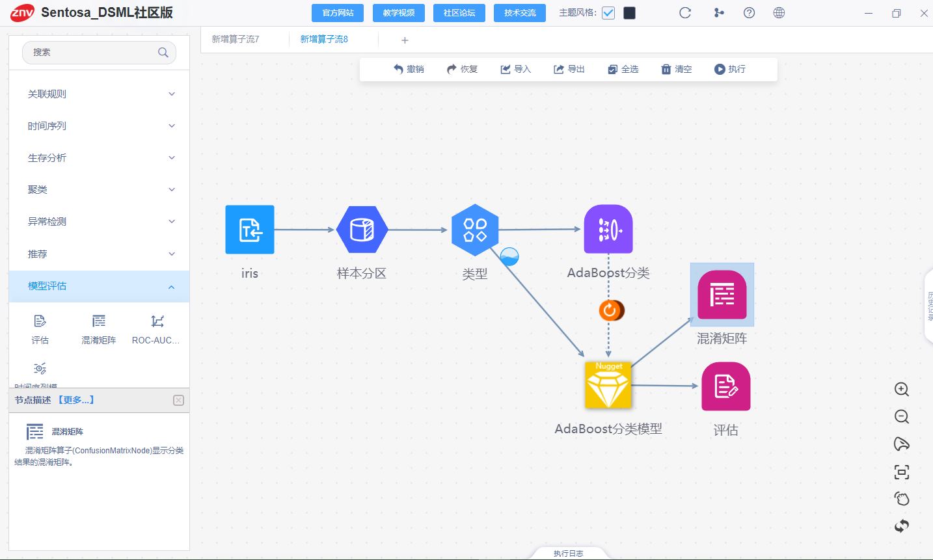Open 教学视频 button

click(x=399, y=13)
